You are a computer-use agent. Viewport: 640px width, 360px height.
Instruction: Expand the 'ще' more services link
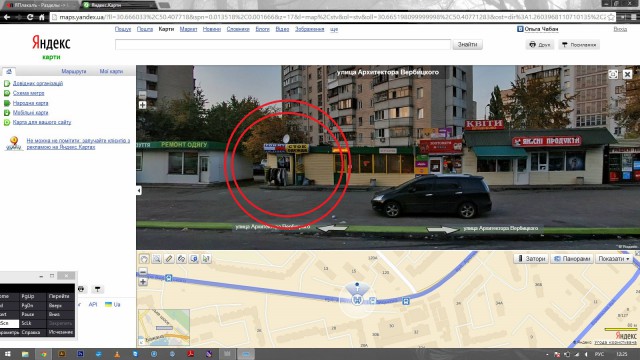[x=334, y=29]
